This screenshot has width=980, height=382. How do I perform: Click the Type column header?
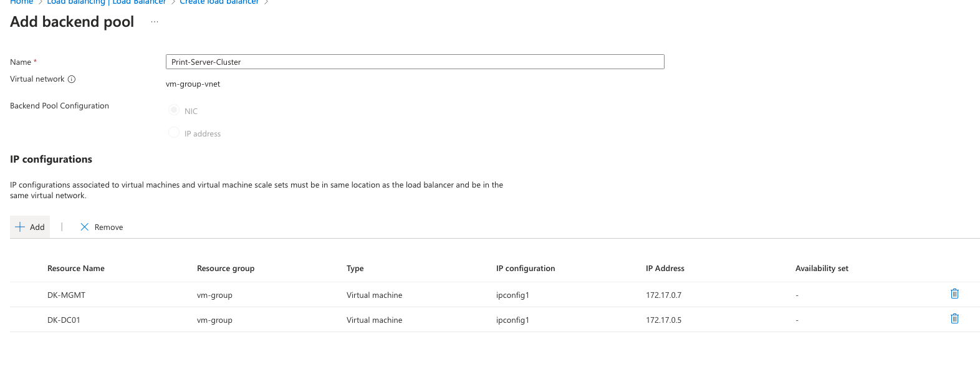tap(355, 269)
